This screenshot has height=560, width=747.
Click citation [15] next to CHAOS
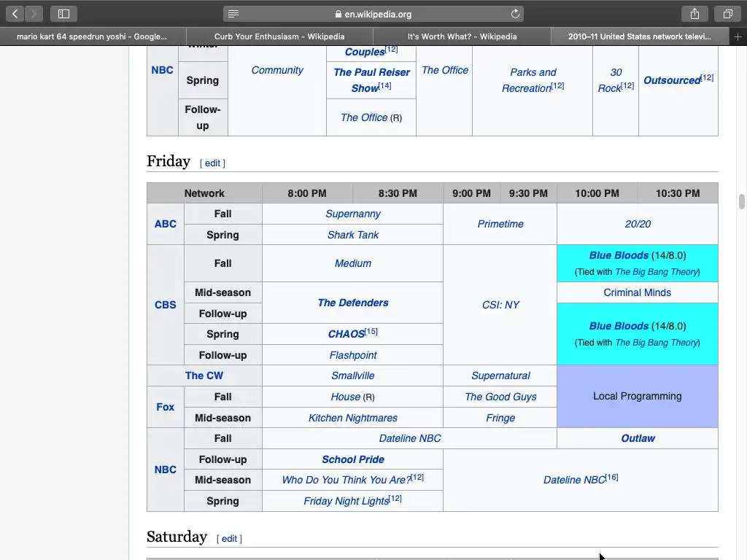tap(371, 331)
